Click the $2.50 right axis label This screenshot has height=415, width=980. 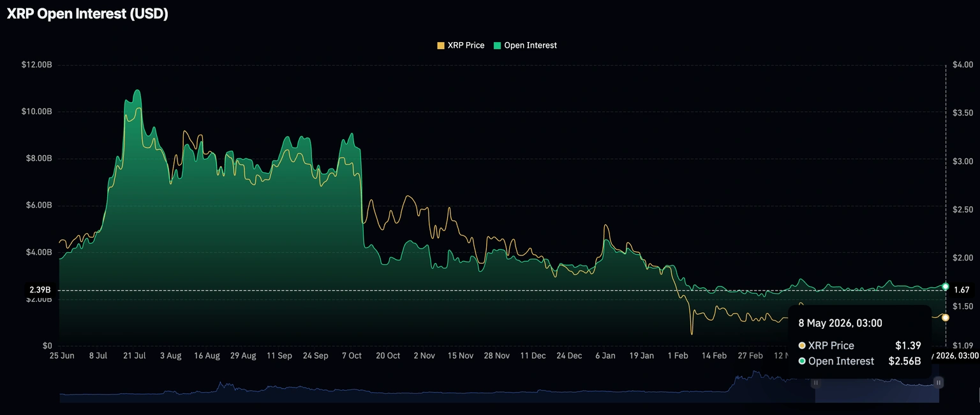click(x=963, y=209)
